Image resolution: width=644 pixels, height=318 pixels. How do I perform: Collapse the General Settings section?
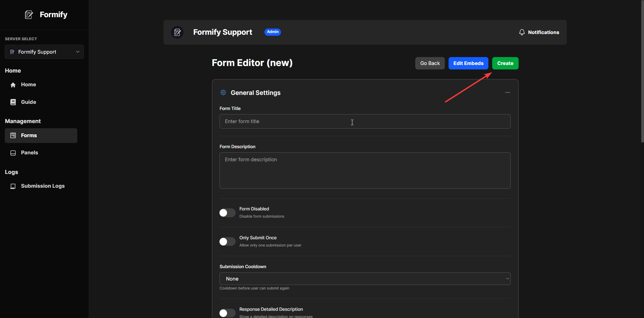[x=507, y=92]
